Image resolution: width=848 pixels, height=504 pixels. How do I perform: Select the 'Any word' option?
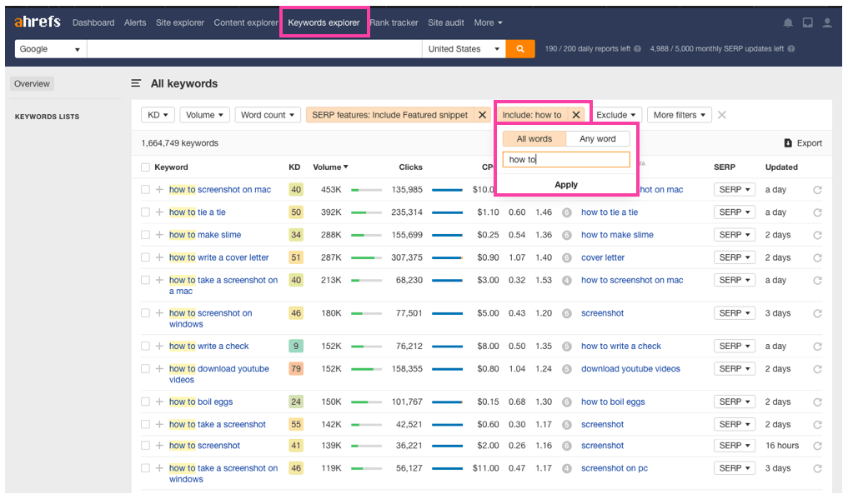597,139
